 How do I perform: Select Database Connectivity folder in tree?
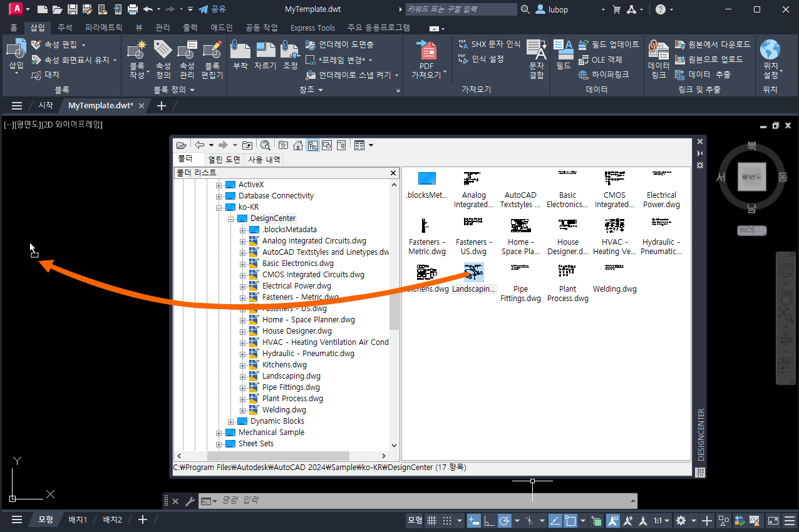pos(276,196)
